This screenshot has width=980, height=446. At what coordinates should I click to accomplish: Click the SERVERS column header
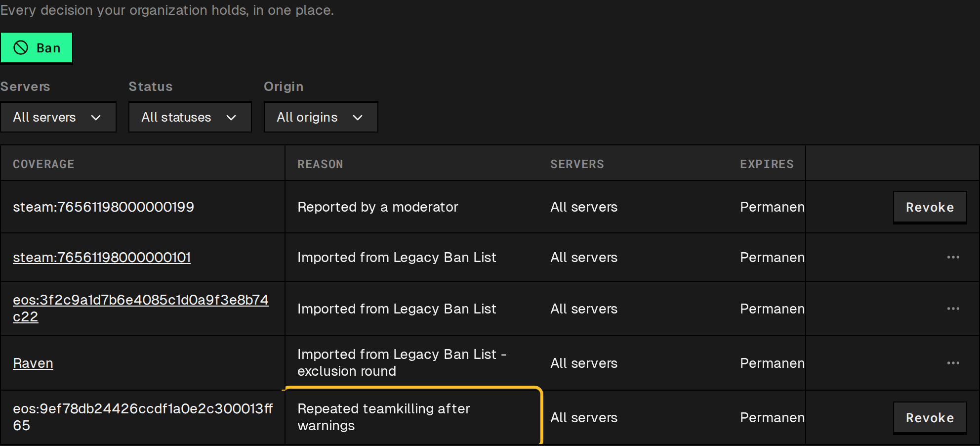[x=577, y=164]
